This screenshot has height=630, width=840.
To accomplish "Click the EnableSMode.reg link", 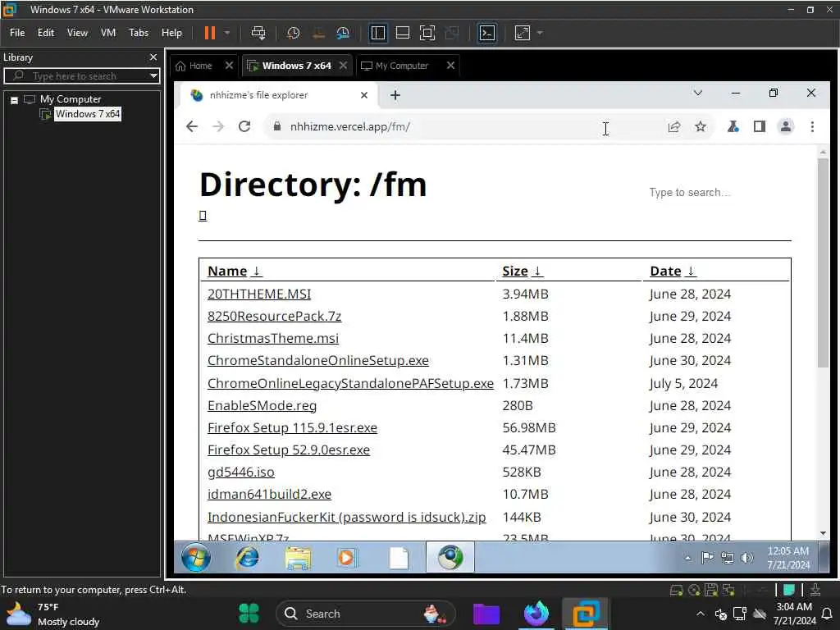I will 262,405.
